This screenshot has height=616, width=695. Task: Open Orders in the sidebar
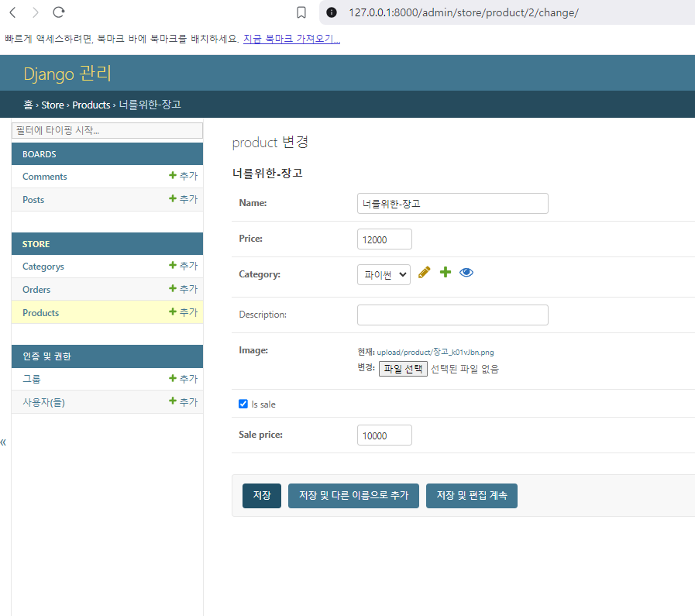[36, 289]
